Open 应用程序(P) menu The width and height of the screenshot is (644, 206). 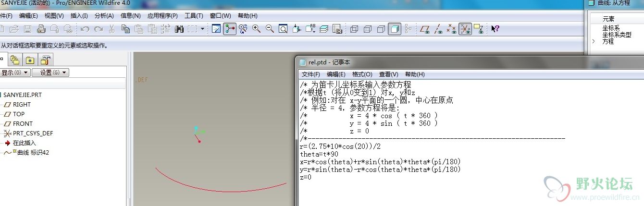coord(162,16)
